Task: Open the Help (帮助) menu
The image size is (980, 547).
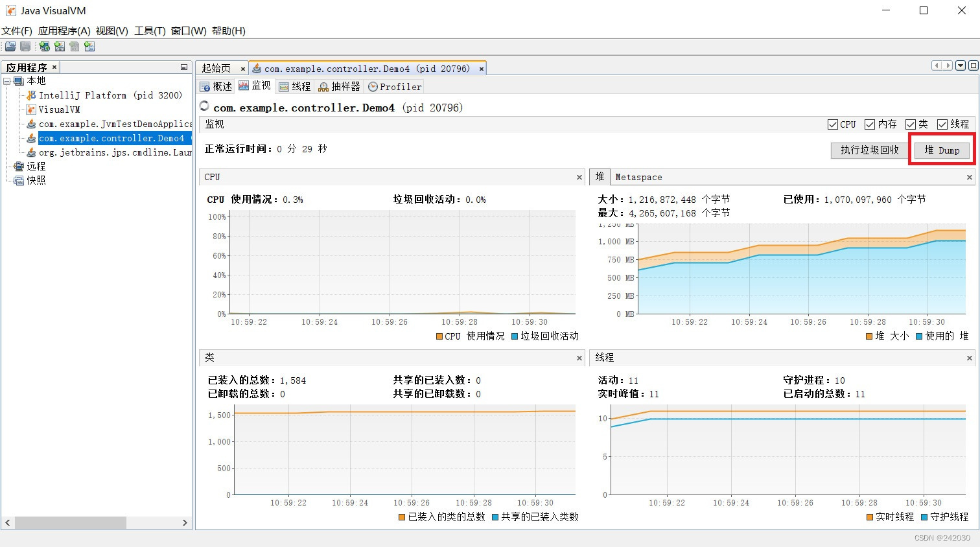Action: pos(229,31)
